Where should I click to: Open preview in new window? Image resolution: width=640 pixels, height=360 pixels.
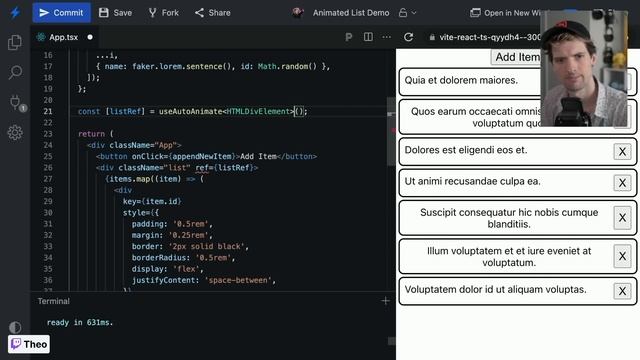[x=504, y=13]
